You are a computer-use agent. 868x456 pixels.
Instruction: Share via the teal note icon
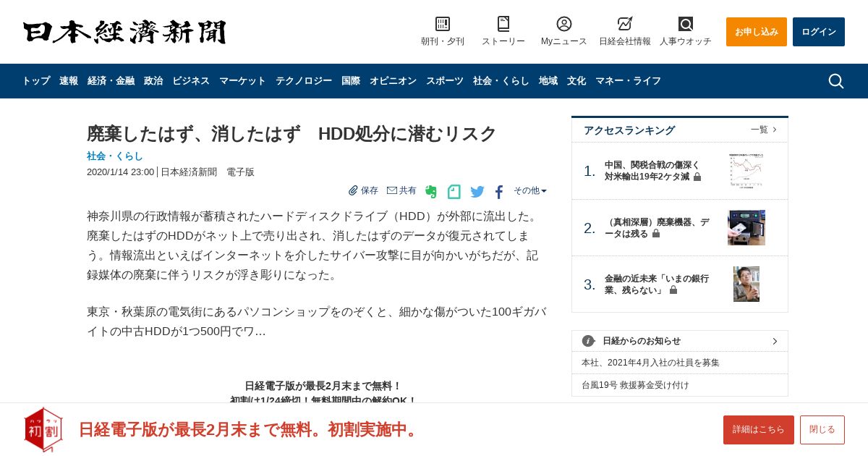click(454, 192)
